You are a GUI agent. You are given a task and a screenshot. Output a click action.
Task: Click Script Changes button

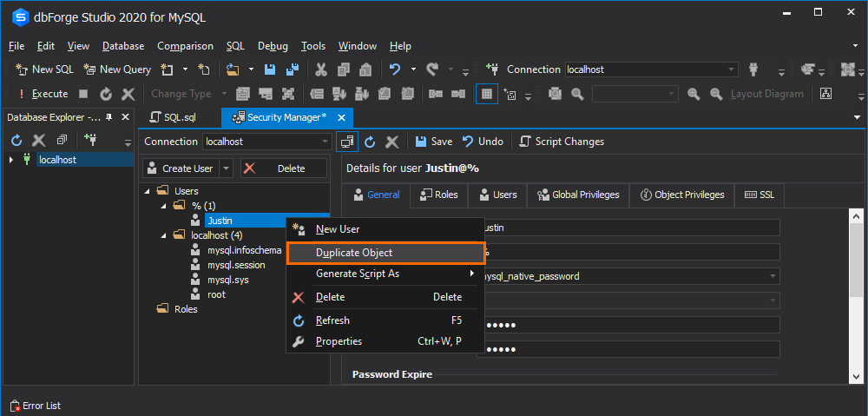pos(562,142)
